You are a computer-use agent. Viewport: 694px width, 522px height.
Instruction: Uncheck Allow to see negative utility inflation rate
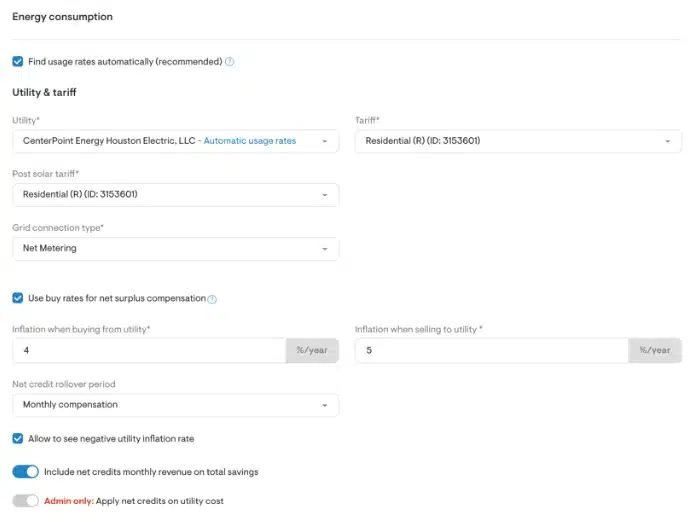(18, 438)
